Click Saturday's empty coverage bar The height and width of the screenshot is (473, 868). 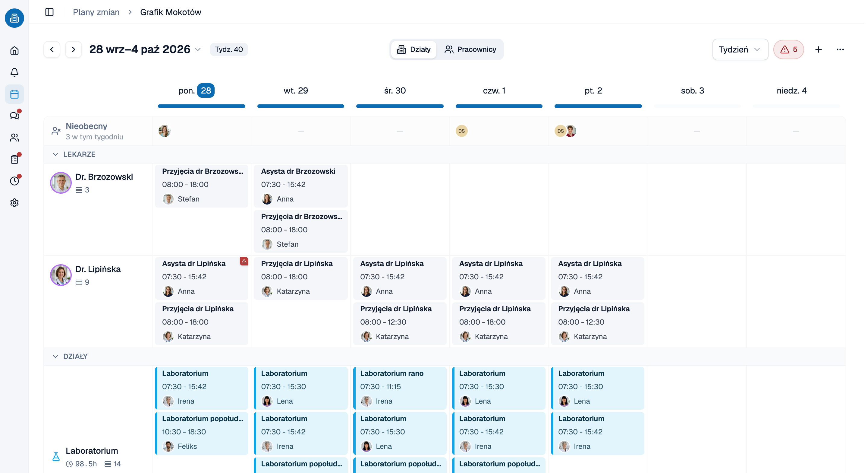coord(697,106)
